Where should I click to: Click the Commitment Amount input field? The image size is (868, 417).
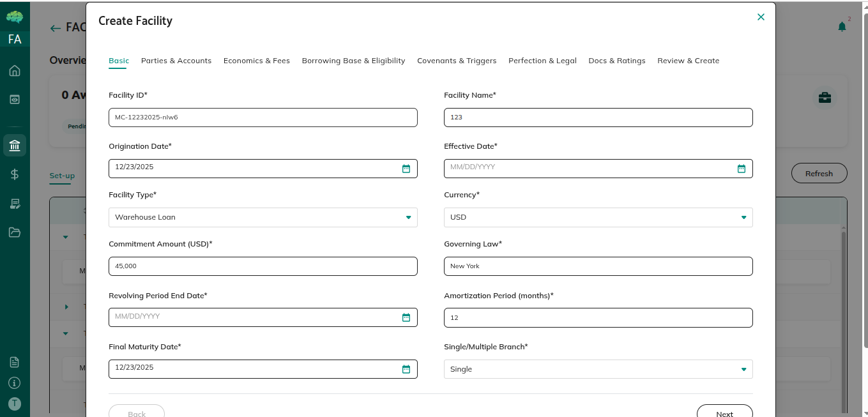263,266
